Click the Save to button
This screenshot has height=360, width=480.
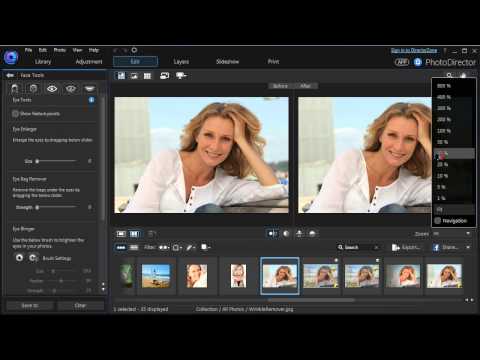pyautogui.click(x=30, y=305)
